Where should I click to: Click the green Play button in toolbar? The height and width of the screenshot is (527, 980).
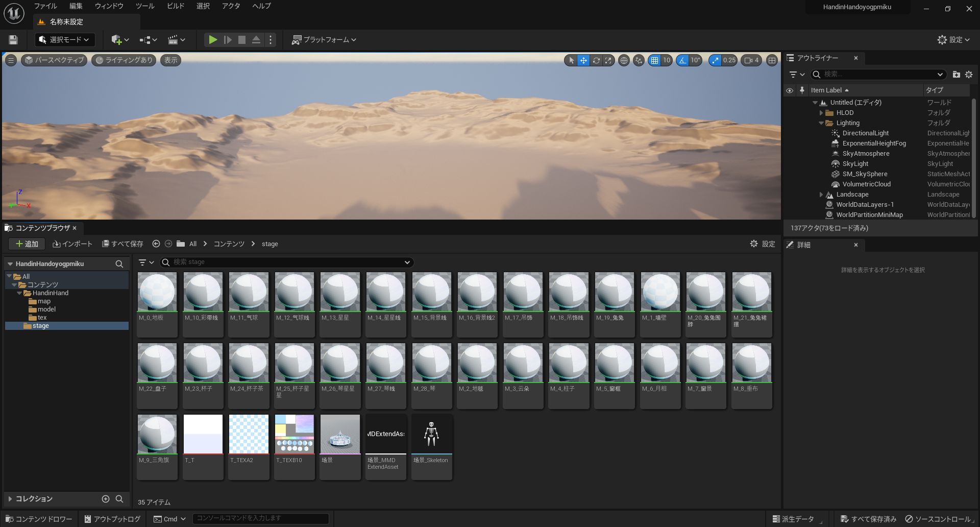[213, 40]
